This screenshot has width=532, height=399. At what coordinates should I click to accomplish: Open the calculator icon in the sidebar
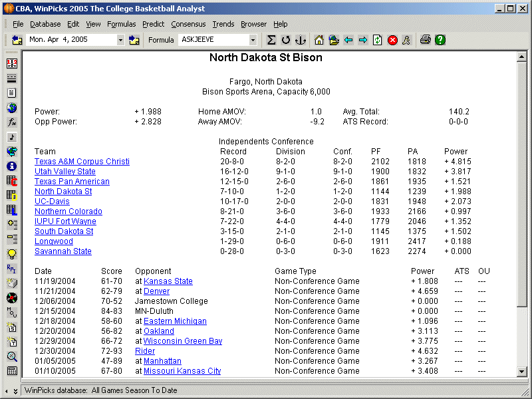coord(12,371)
